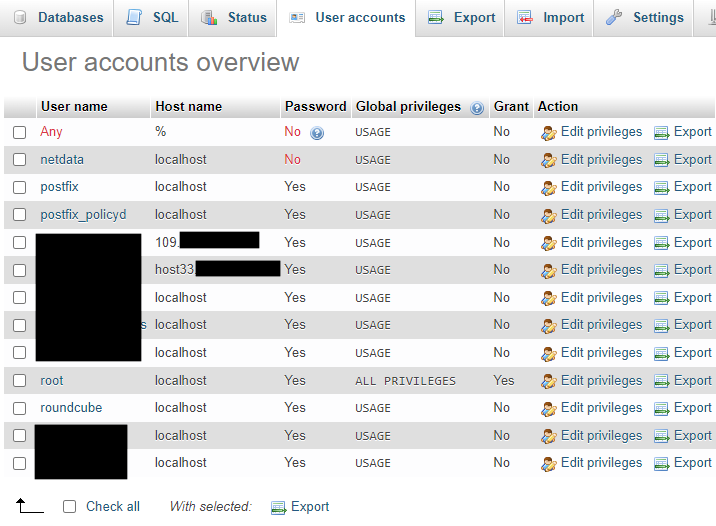The height and width of the screenshot is (526, 716).
Task: Click the With selected Export link
Action: click(310, 506)
